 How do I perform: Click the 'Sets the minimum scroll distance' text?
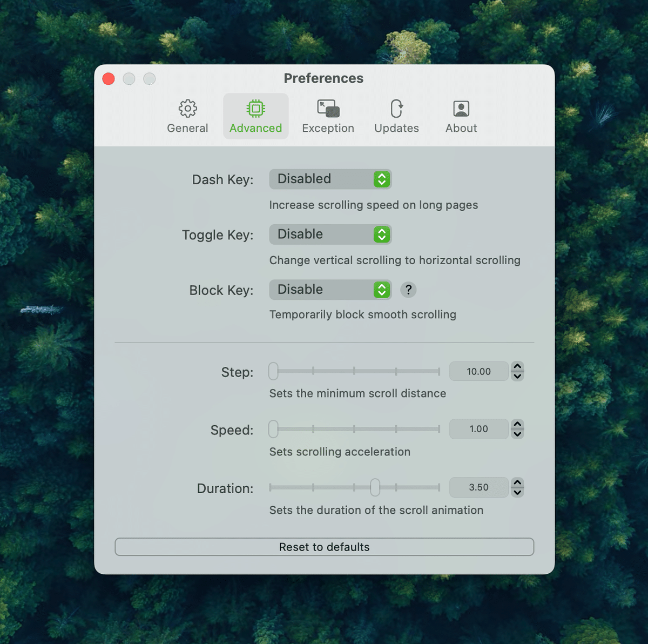pos(357,393)
